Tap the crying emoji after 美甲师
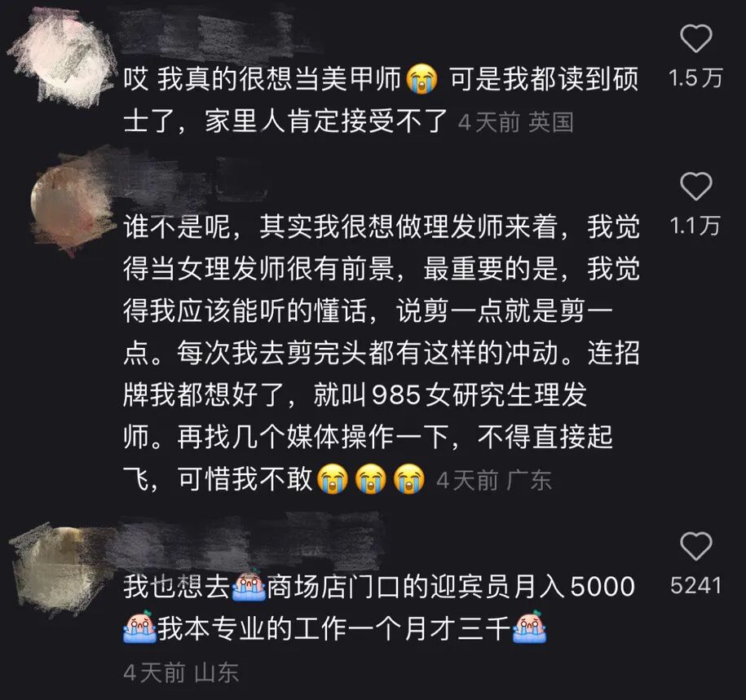Image resolution: width=746 pixels, height=700 pixels. tap(422, 79)
